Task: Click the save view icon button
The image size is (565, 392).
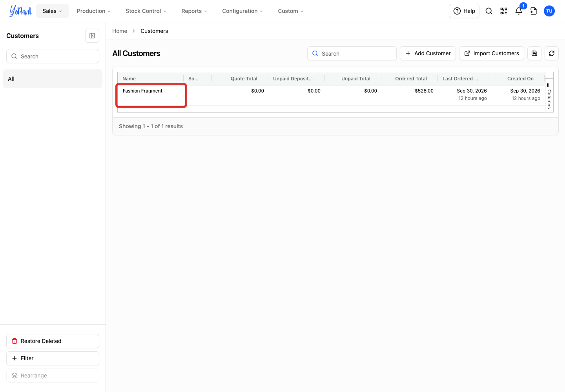Action: click(x=534, y=53)
